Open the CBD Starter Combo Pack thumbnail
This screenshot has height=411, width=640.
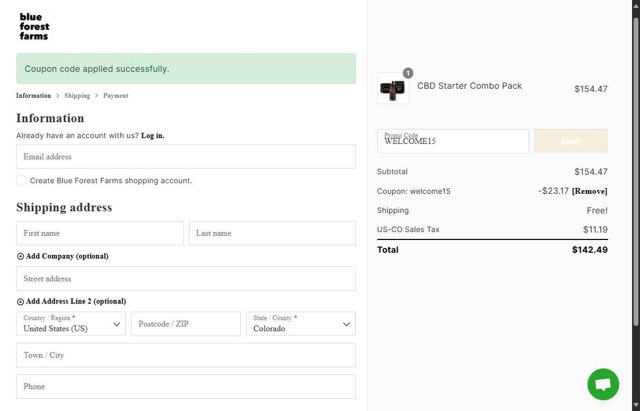click(x=393, y=88)
